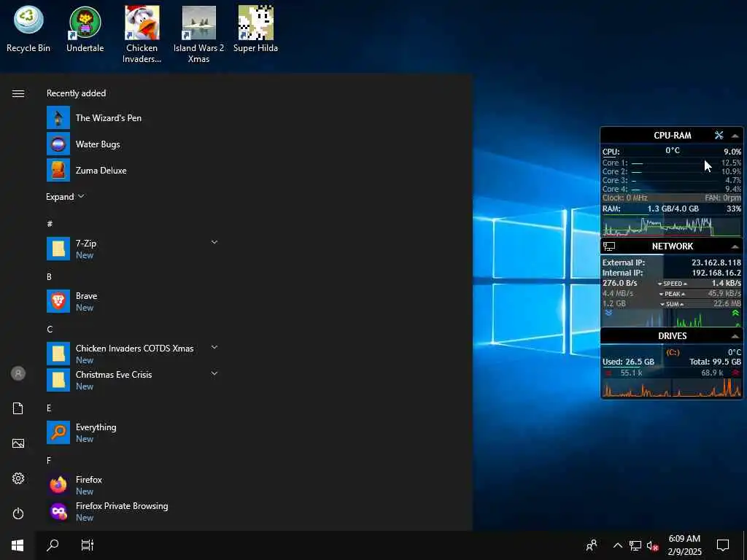Screen dimensions: 747x560
Task: Click the Recently added heading
Action: pos(76,93)
